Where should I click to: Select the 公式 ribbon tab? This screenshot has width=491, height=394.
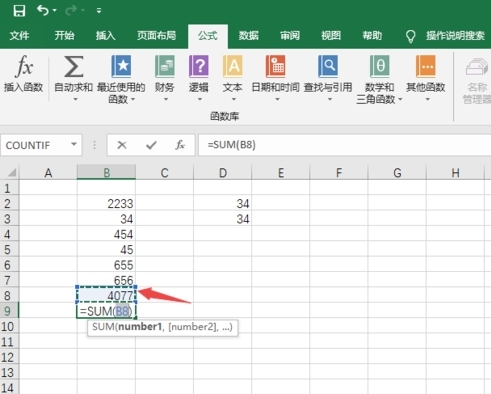[x=208, y=36]
